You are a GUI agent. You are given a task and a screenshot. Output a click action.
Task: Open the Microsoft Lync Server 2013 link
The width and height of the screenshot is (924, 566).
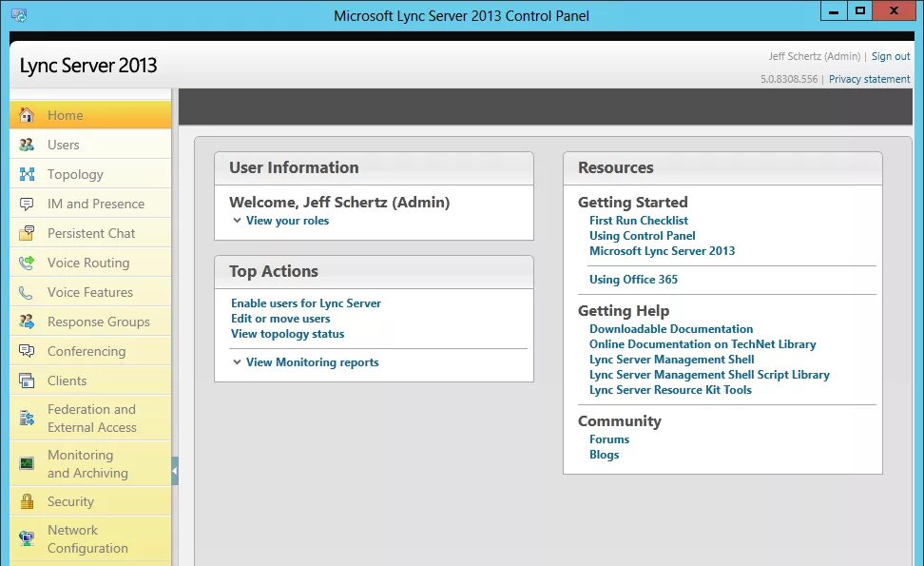point(663,251)
